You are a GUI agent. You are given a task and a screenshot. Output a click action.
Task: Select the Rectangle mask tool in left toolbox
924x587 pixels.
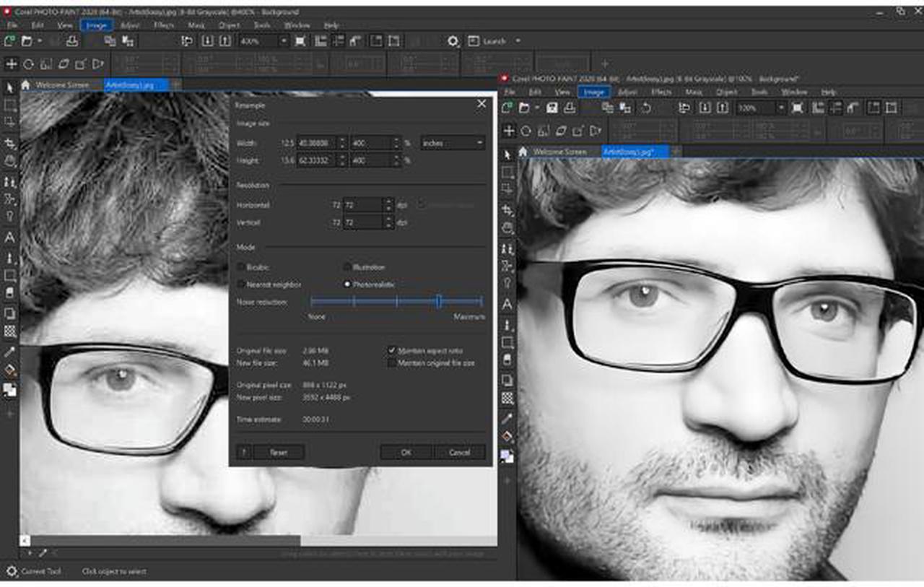10,105
